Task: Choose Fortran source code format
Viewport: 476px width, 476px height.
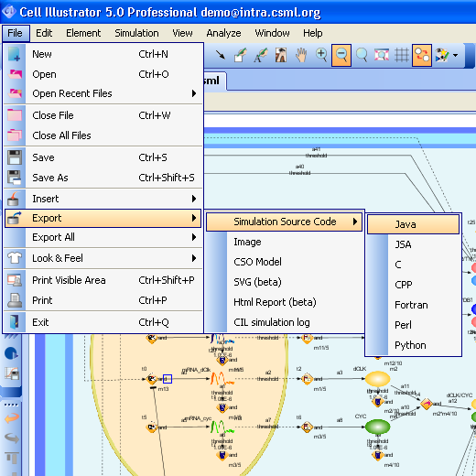Action: coord(413,305)
